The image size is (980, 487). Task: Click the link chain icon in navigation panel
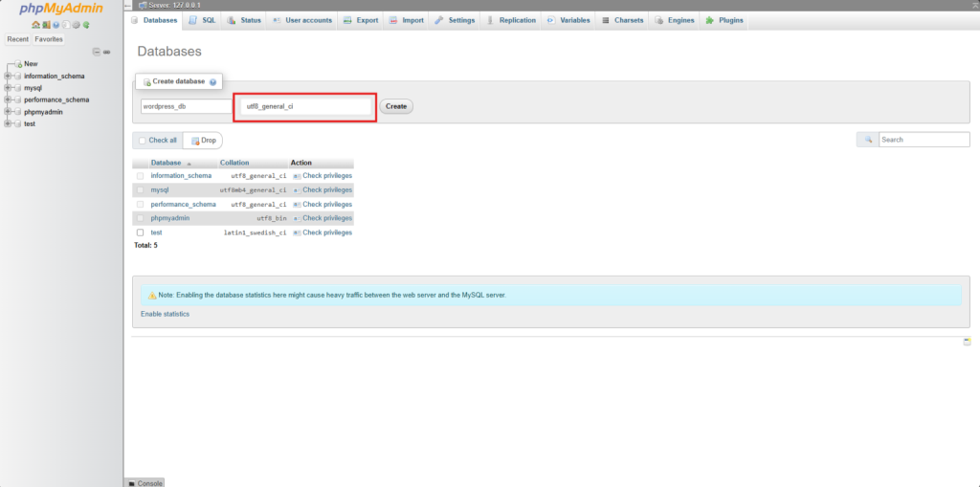pos(106,52)
